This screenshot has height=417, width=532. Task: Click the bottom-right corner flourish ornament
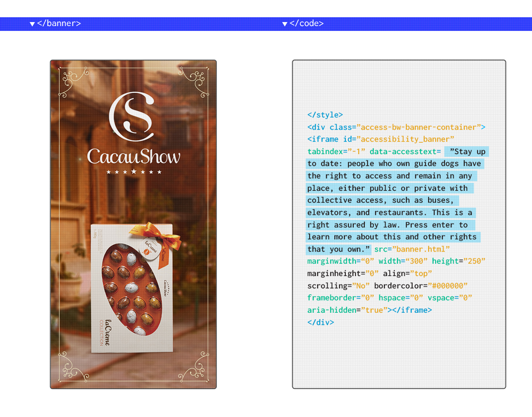(x=194, y=366)
